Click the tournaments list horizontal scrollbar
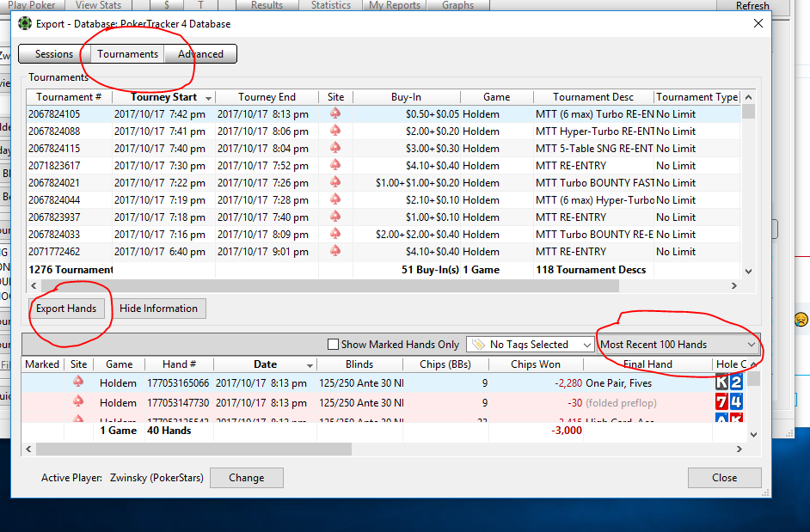 coord(329,285)
